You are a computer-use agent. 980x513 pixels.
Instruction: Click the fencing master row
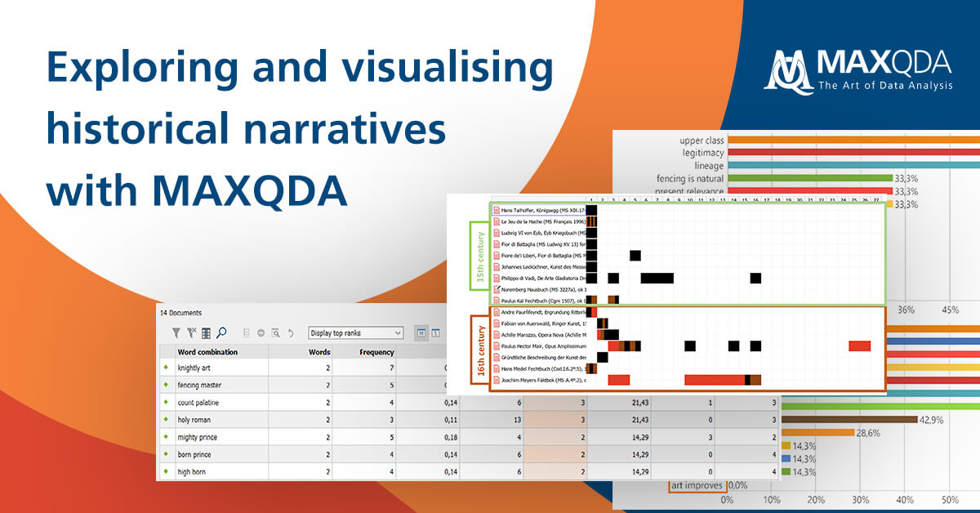pos(199,385)
